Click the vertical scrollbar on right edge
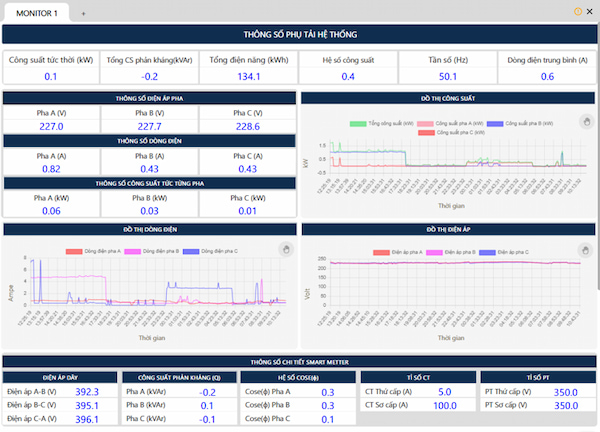 click(598, 153)
